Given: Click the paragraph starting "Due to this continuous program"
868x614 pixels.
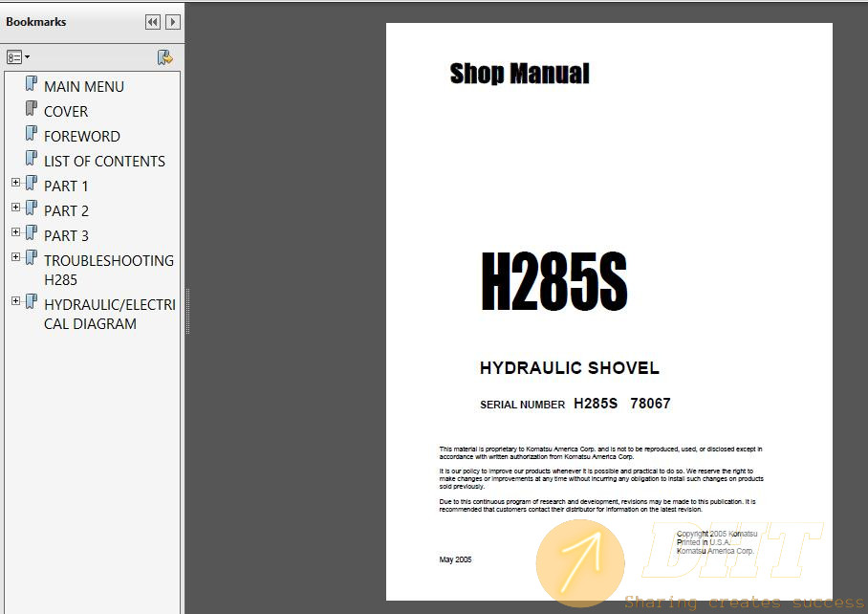Looking at the screenshot, I should pyautogui.click(x=597, y=506).
